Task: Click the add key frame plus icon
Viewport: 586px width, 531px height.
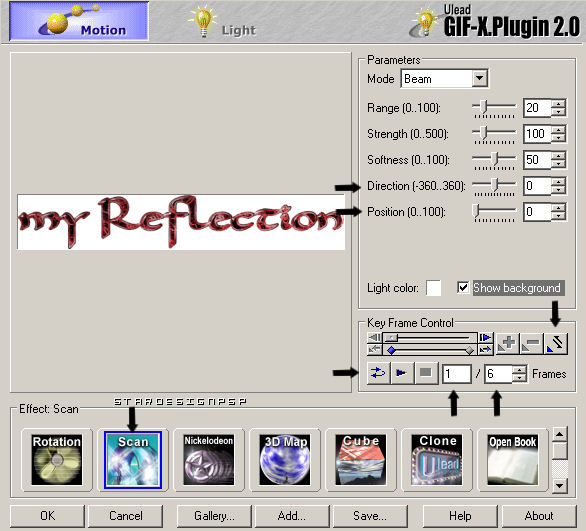Action: (x=508, y=343)
